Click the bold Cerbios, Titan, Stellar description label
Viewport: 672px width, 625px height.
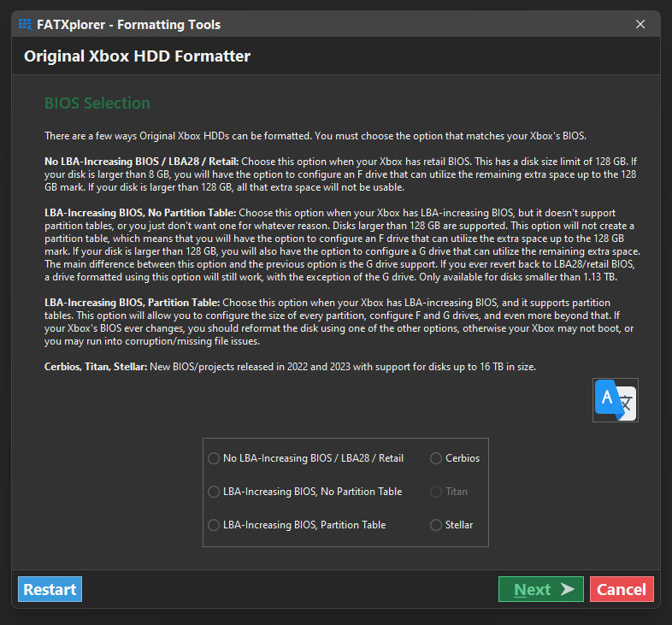click(x=96, y=367)
